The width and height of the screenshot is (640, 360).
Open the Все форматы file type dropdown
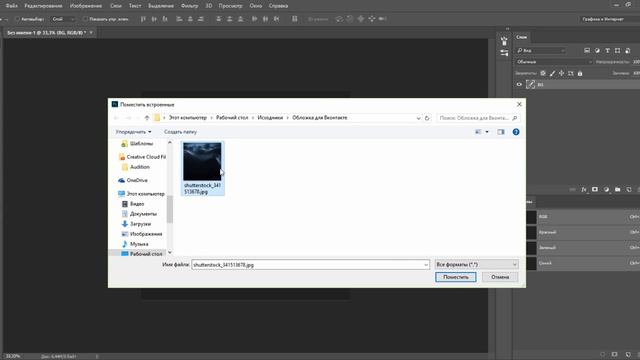(476, 264)
